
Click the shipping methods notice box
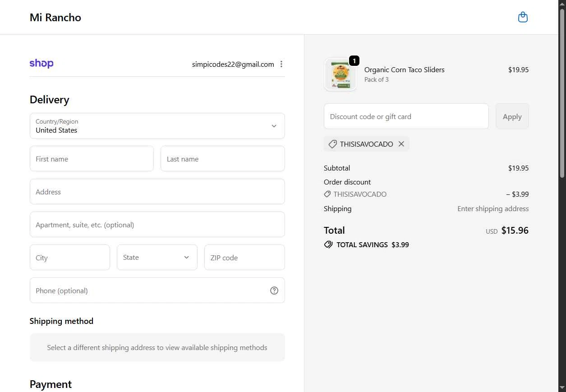157,347
